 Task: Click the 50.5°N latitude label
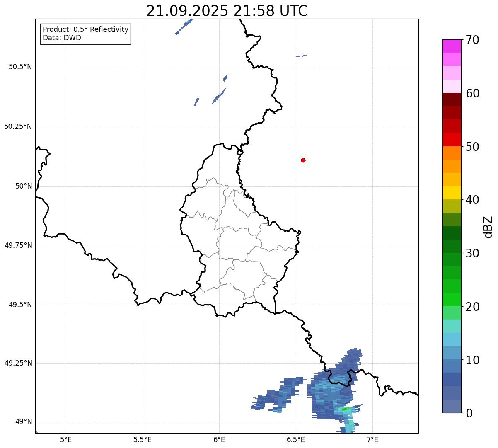20,67
